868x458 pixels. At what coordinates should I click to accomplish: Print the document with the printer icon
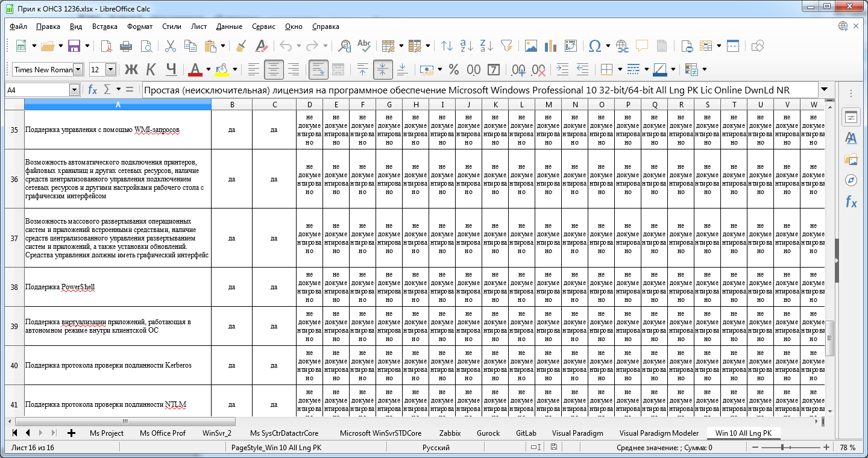click(x=126, y=46)
